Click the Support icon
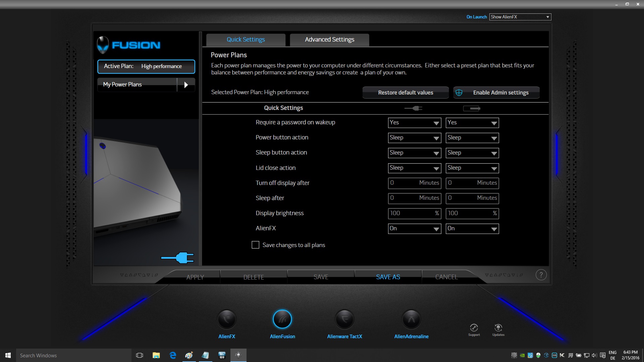644x362 pixels. point(474,328)
